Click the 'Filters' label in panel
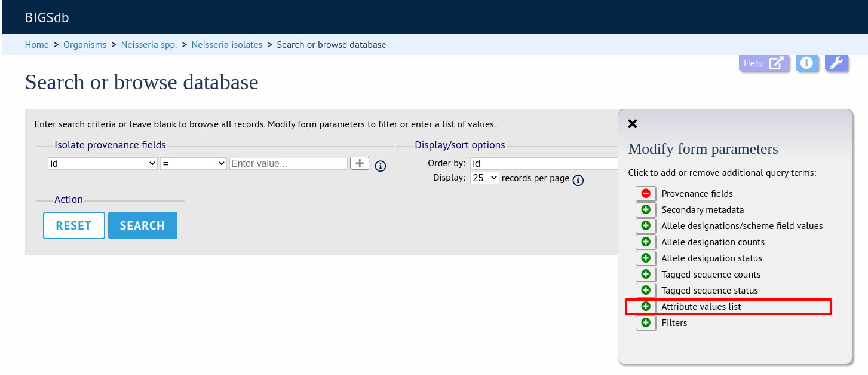Viewport: 868px width, 375px height. (x=674, y=322)
